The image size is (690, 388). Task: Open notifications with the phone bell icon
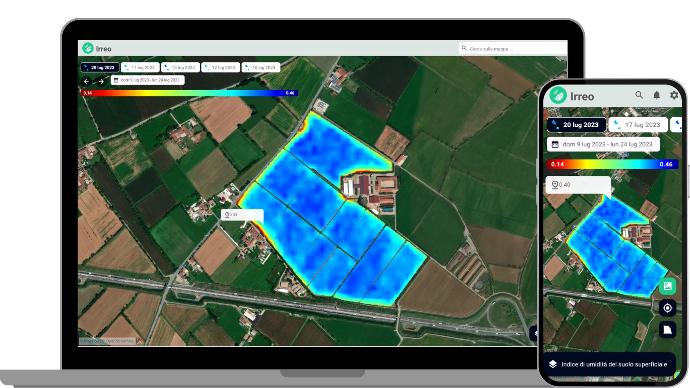(x=657, y=95)
